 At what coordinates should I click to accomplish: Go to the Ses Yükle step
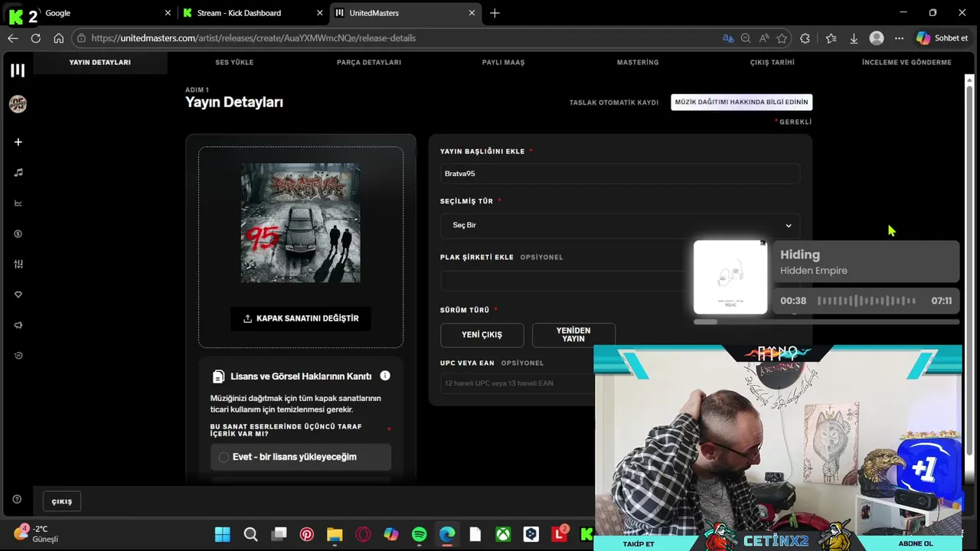(x=234, y=62)
